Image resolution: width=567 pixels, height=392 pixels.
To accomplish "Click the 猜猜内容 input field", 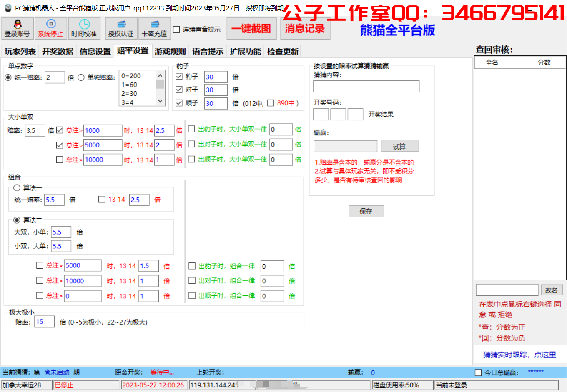I will pyautogui.click(x=366, y=86).
